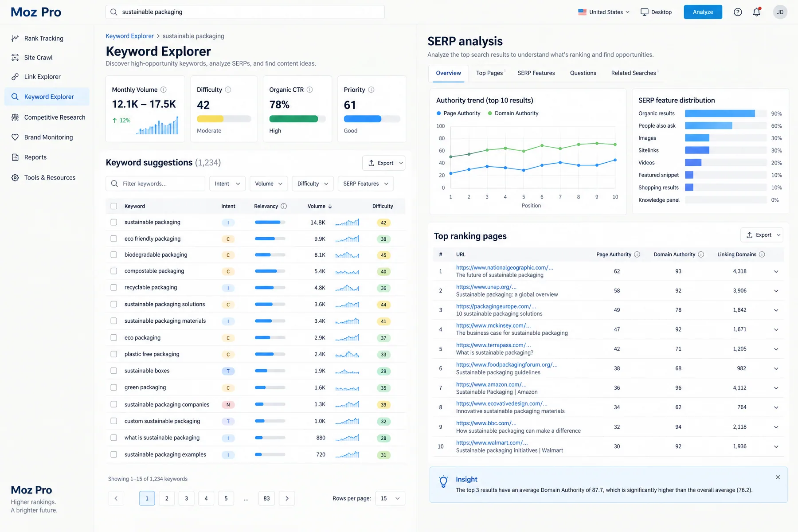Close the Insight banner
798x532 pixels.
(x=778, y=477)
